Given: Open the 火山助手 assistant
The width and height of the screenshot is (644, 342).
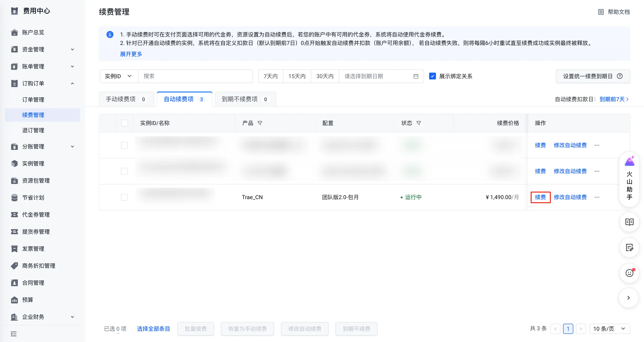Looking at the screenshot, I should pos(630,179).
